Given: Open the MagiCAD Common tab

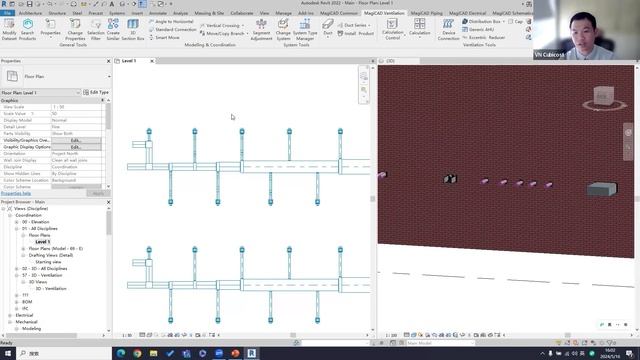Looking at the screenshot, I should (x=338, y=13).
